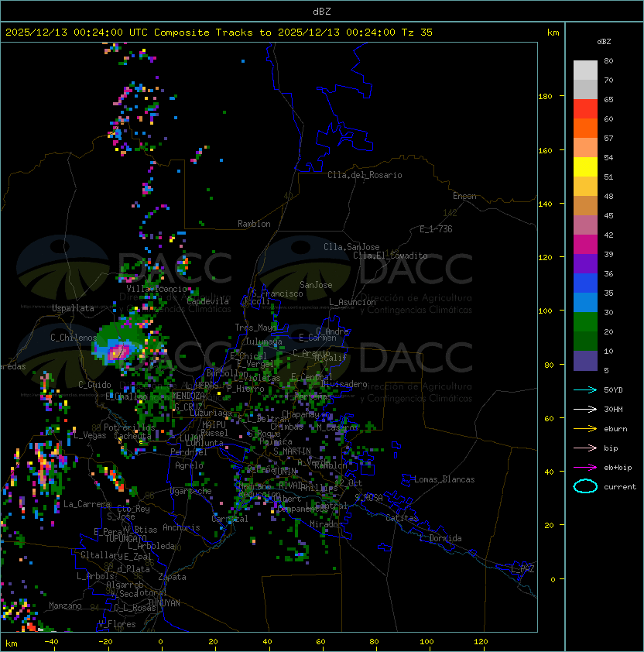Click the Capdevila label
The width and height of the screenshot is (644, 652).
[208, 301]
